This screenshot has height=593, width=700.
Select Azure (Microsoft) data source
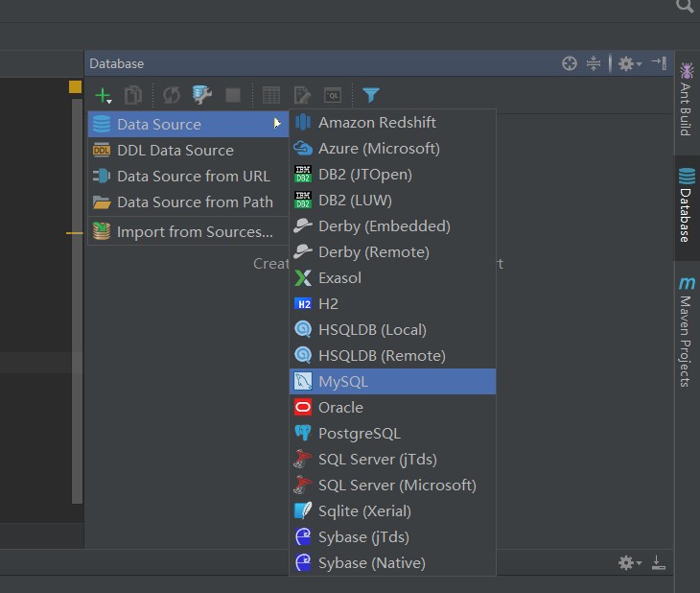392,149
